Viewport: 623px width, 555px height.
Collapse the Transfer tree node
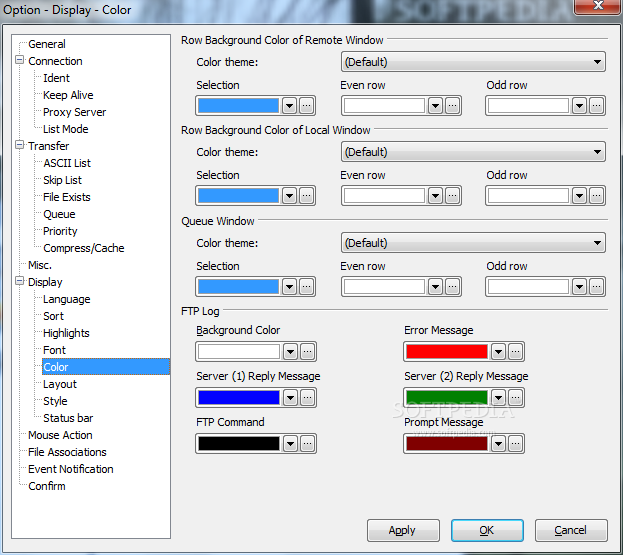19,145
